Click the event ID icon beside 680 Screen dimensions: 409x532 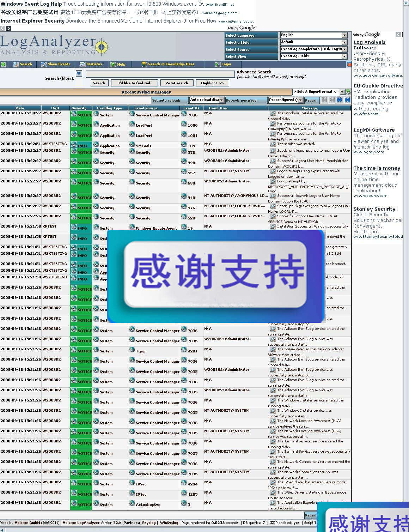[184, 182]
